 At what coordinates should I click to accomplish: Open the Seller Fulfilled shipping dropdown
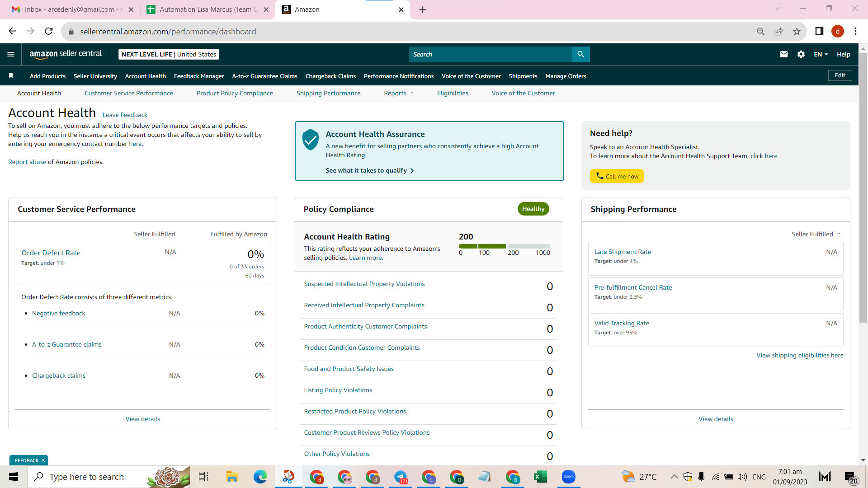click(x=816, y=234)
